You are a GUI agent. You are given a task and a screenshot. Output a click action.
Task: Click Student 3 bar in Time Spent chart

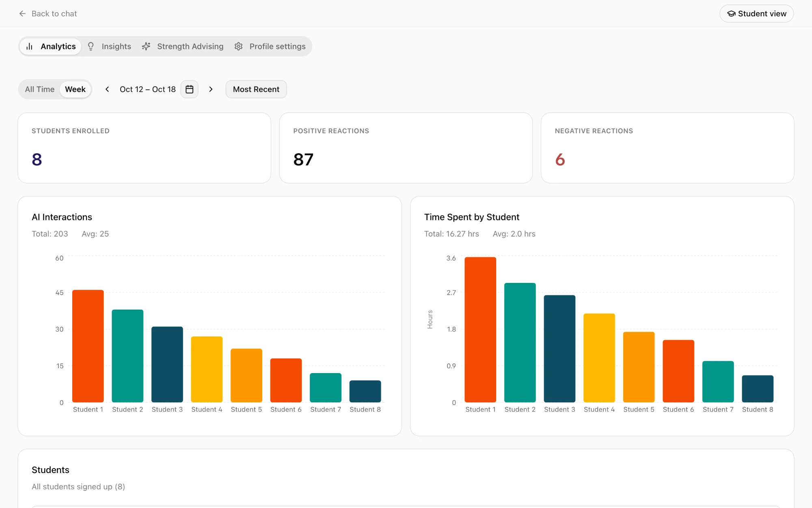559,349
